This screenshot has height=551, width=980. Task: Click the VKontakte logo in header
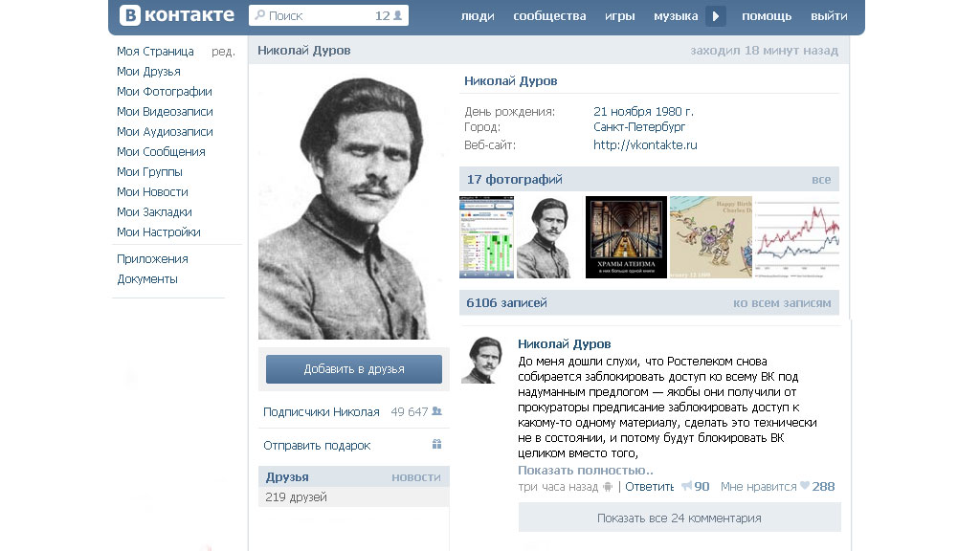coord(177,15)
